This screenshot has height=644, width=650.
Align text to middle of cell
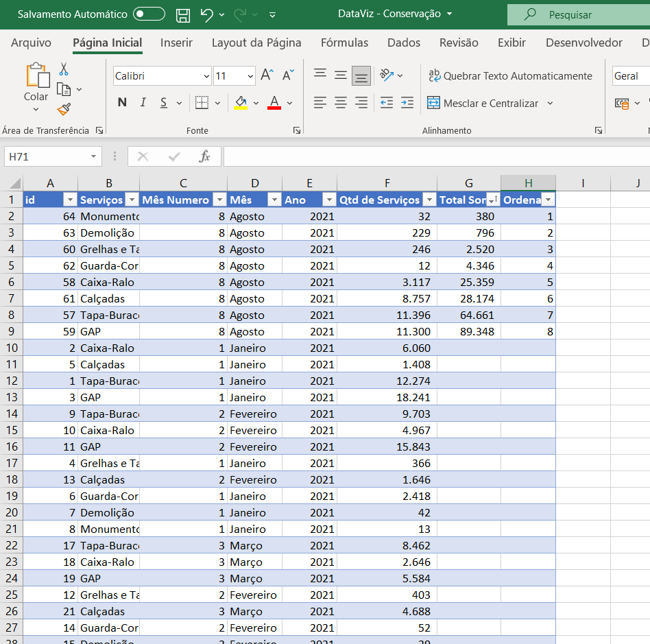coord(341,75)
